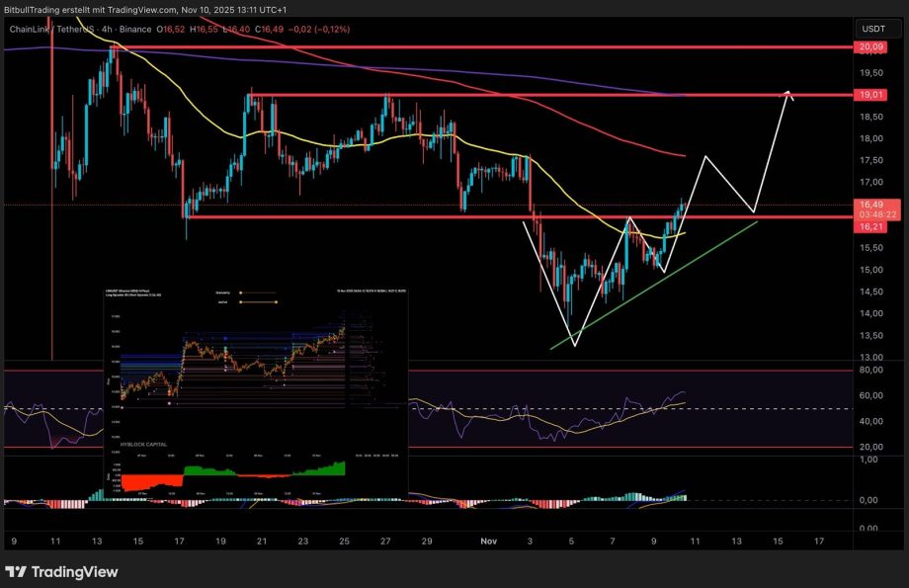The image size is (909, 588).
Task: Click the USDT currency label top right
Action: (873, 29)
